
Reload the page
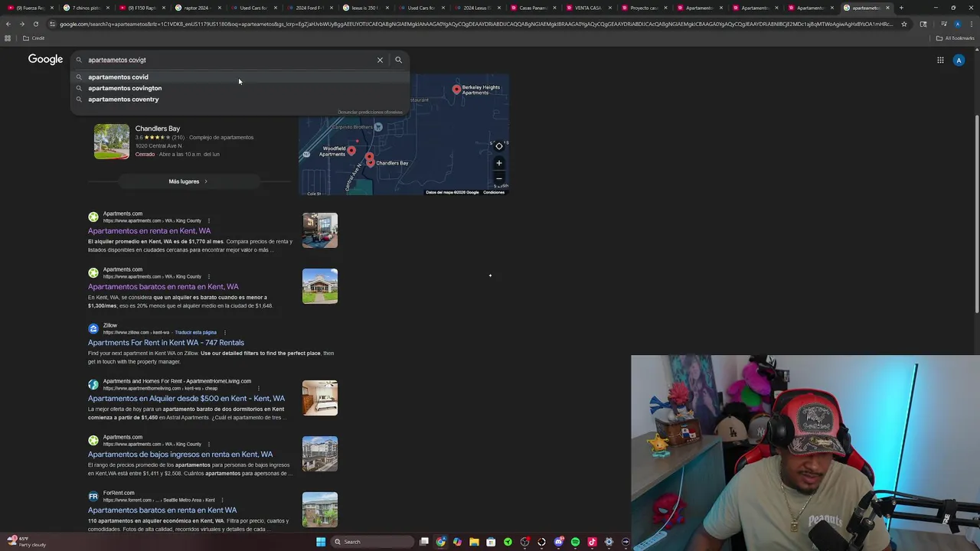35,24
